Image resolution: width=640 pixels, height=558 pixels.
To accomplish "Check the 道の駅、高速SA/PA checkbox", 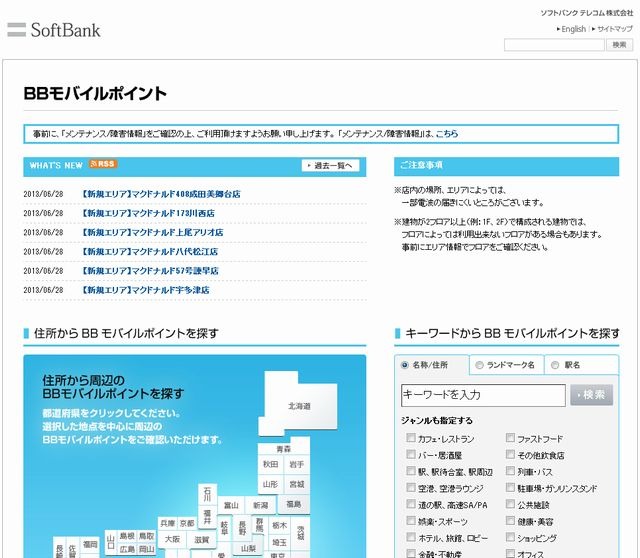I will pos(411,504).
